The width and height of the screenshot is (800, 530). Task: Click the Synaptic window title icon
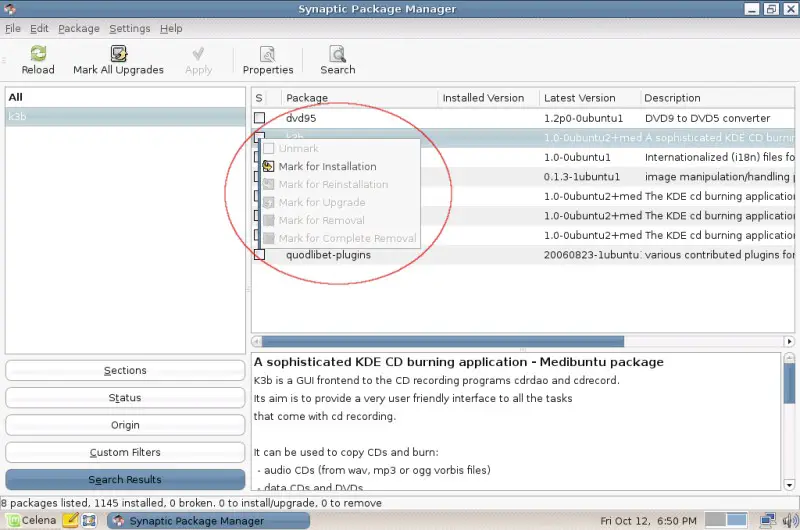(x=10, y=9)
